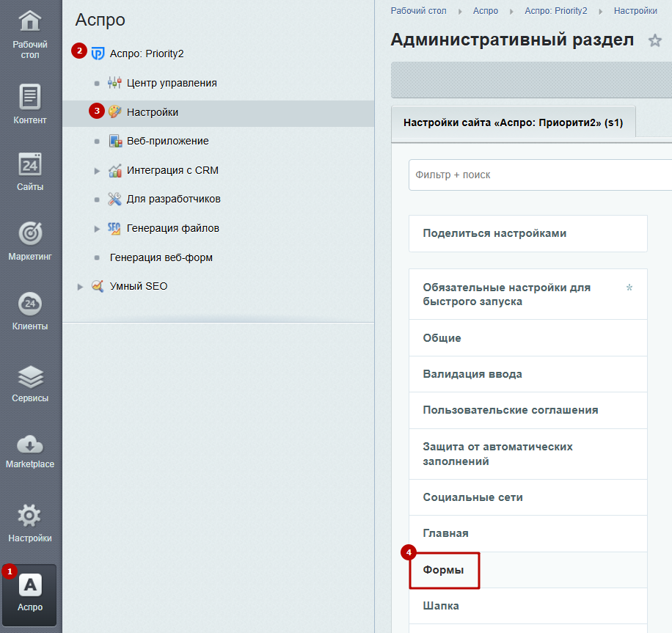Expand the Умный SEO tree node
This screenshot has width=672, height=633.
pos(80,287)
